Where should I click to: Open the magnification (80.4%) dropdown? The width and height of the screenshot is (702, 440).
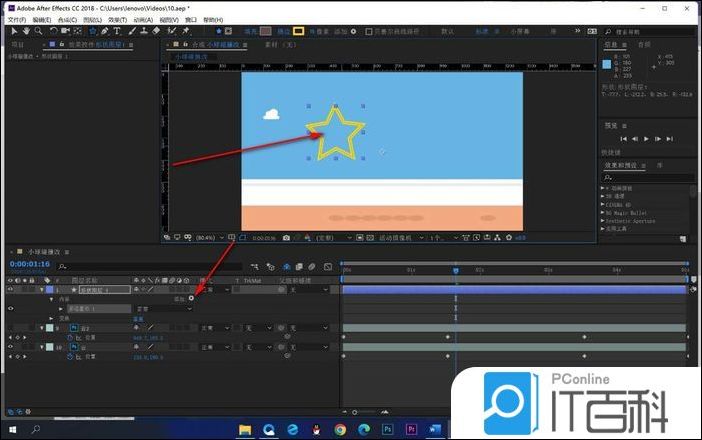[x=206, y=238]
